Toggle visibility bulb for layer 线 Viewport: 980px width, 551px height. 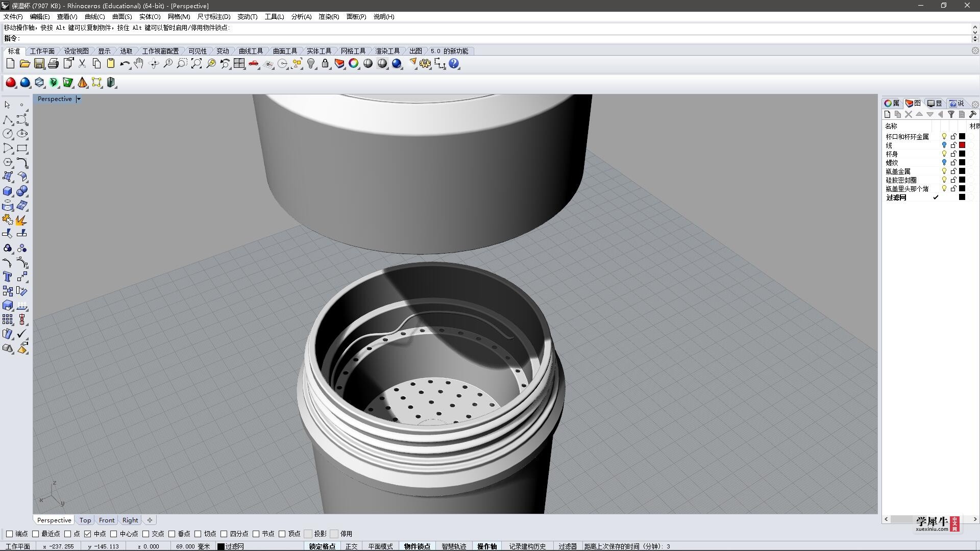pos(944,145)
